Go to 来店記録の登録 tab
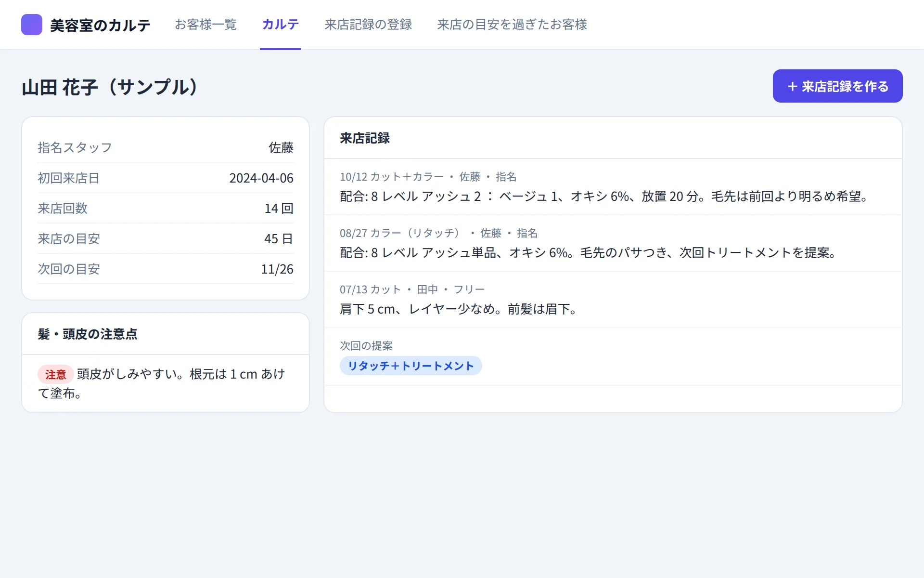This screenshot has width=924, height=578. click(x=368, y=25)
